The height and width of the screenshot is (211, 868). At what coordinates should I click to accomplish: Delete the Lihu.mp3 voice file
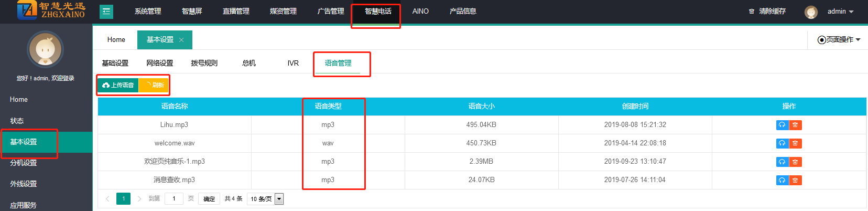point(795,125)
